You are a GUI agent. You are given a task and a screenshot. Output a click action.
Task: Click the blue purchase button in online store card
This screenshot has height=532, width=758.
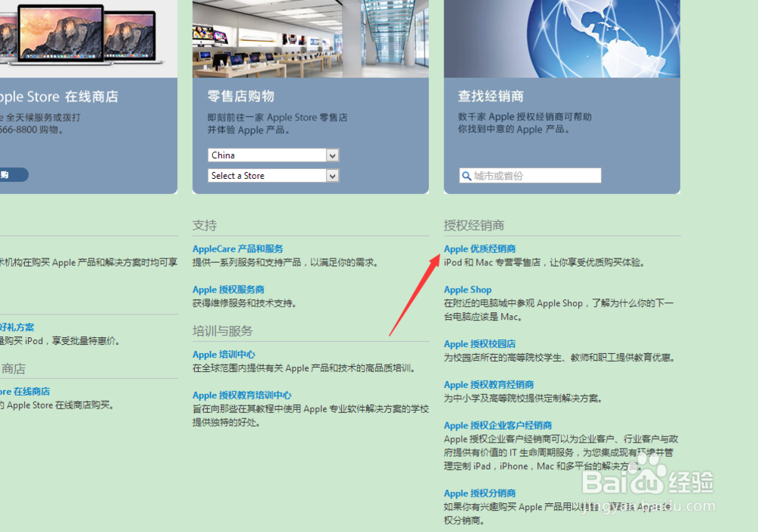pos(14,174)
